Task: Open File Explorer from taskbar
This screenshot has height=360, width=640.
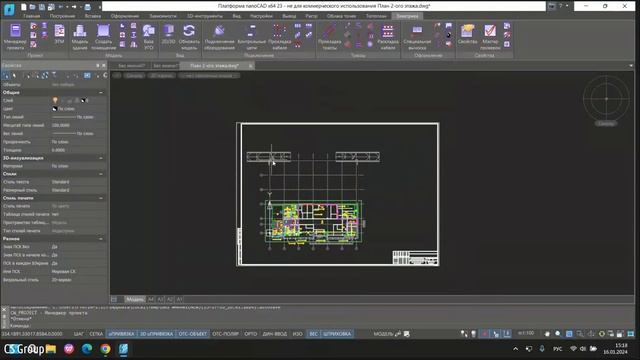Action: tap(51, 349)
